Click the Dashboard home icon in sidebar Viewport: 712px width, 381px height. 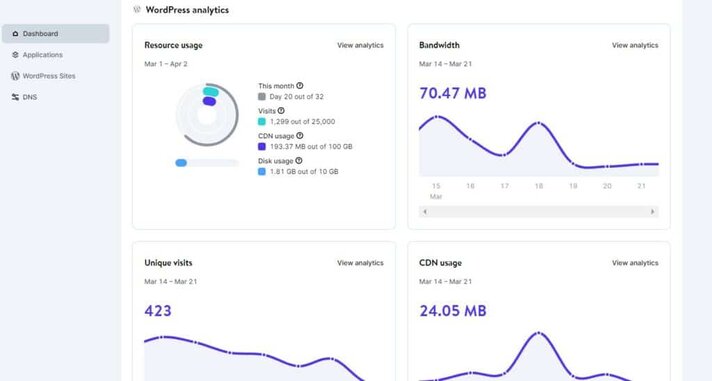point(15,34)
